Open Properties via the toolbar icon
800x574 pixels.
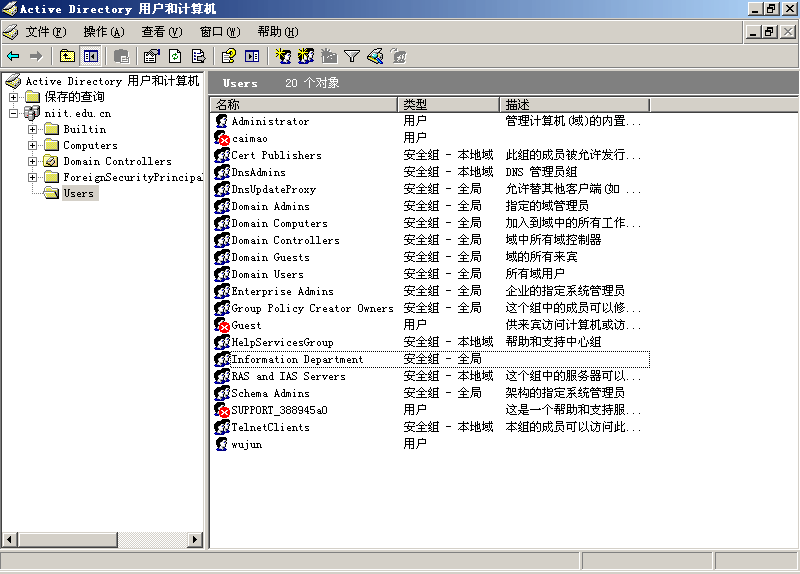click(151, 56)
